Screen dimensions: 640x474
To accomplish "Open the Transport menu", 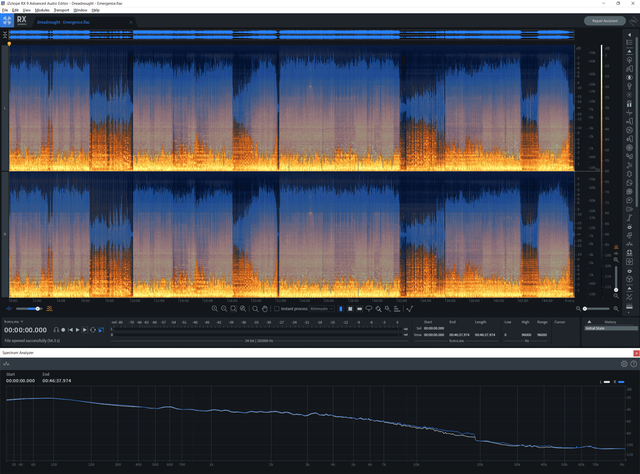I will (x=61, y=10).
